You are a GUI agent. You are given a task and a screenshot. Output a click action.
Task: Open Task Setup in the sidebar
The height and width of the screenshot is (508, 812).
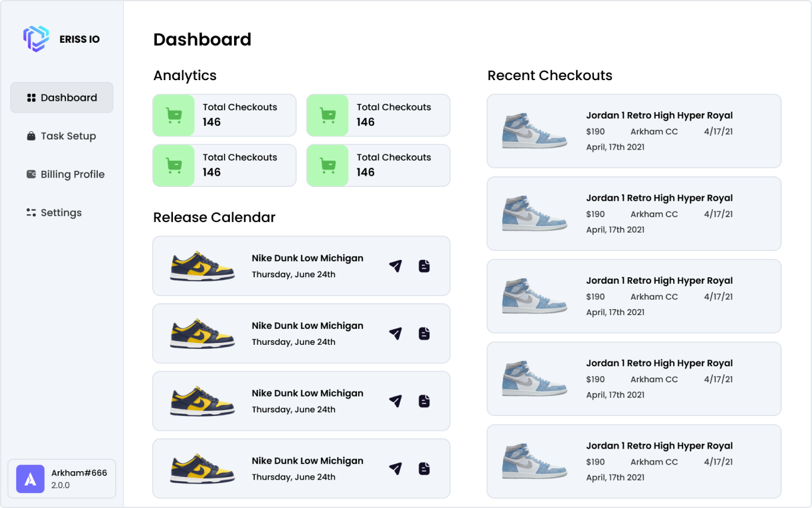tap(62, 136)
